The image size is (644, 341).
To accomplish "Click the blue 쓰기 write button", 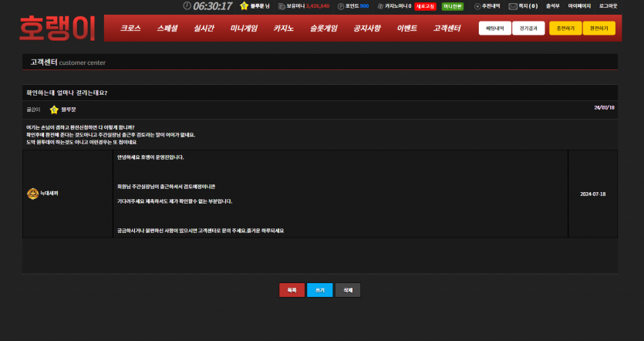I will (320, 290).
